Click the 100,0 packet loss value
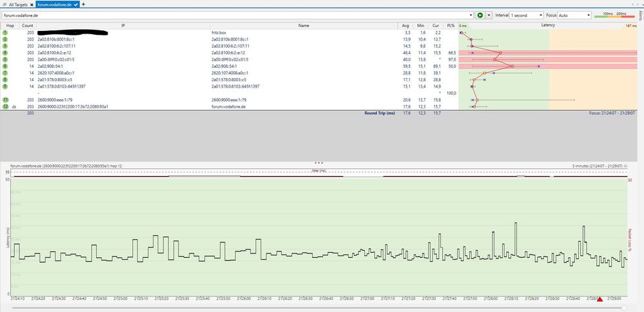This screenshot has height=312, width=644. [451, 93]
